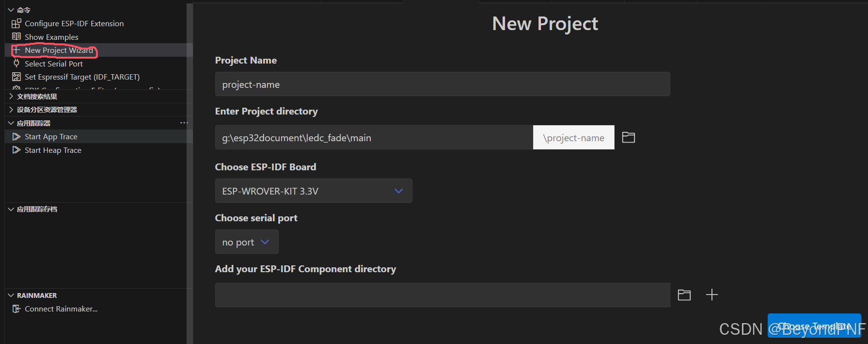868x344 pixels.
Task: Open Configure ESP-IDF Extension command
Action: pyautogui.click(x=74, y=23)
